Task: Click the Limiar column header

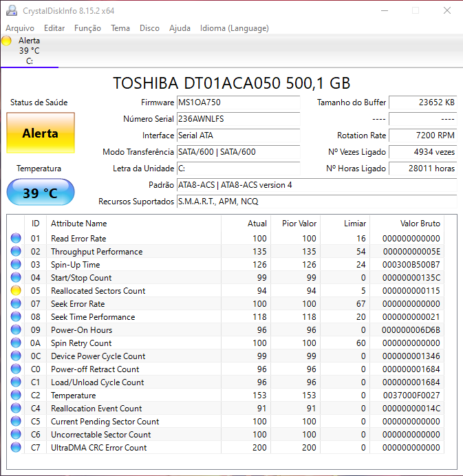Action: 345,224
